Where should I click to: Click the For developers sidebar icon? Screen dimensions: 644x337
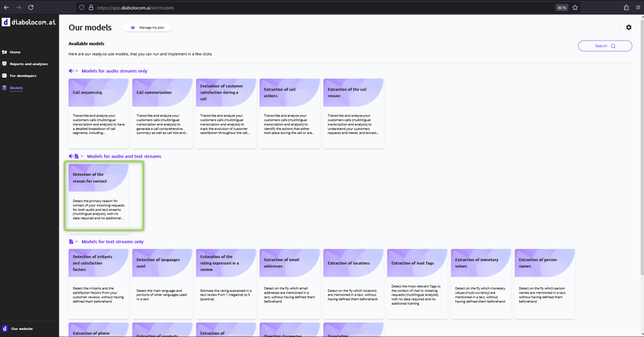coord(5,75)
